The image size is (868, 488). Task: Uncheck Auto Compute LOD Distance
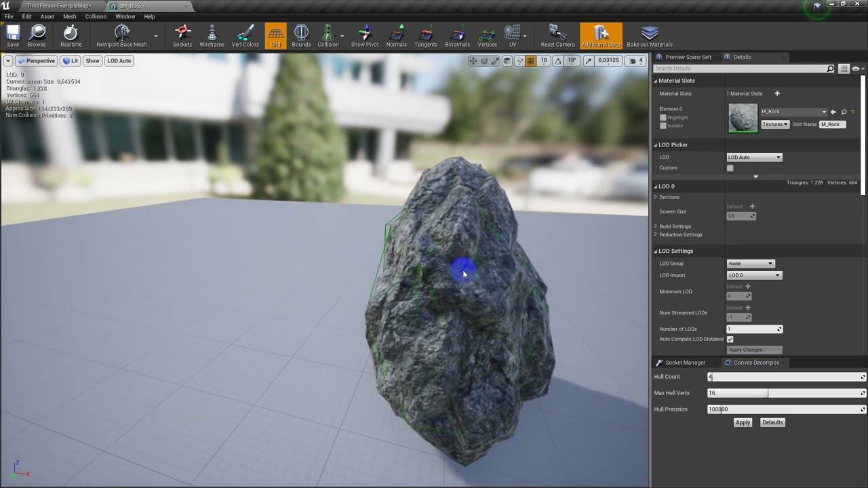coord(730,339)
